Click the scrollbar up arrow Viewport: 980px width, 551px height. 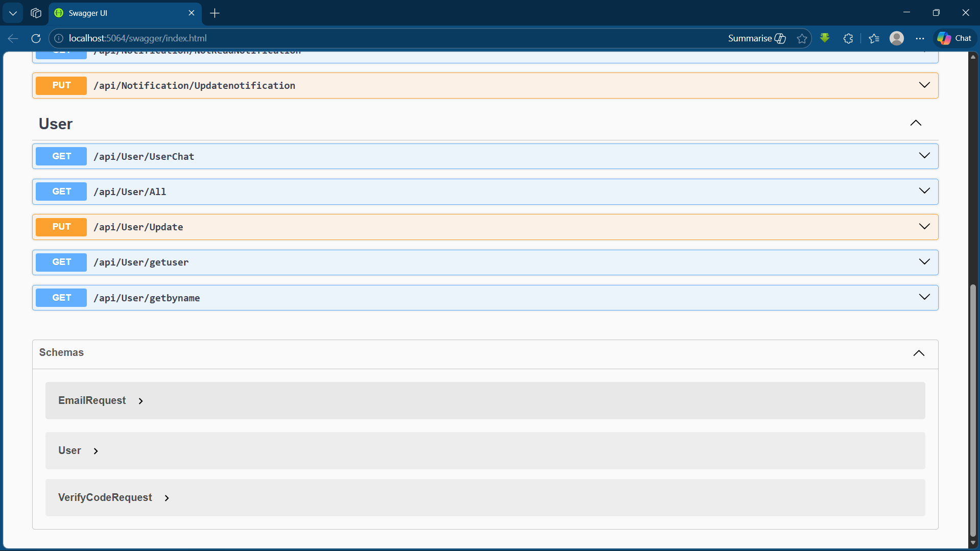click(x=973, y=56)
